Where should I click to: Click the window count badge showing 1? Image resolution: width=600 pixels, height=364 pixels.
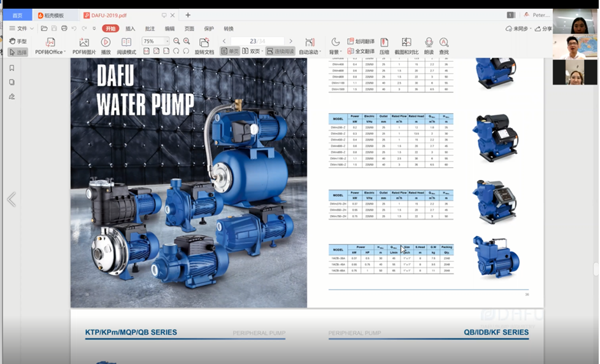point(510,15)
